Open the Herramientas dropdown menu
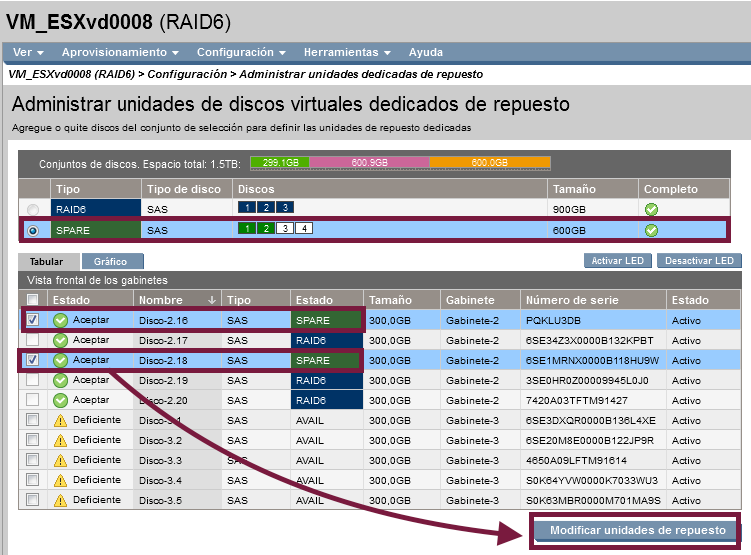The height and width of the screenshot is (555, 751). tap(347, 52)
